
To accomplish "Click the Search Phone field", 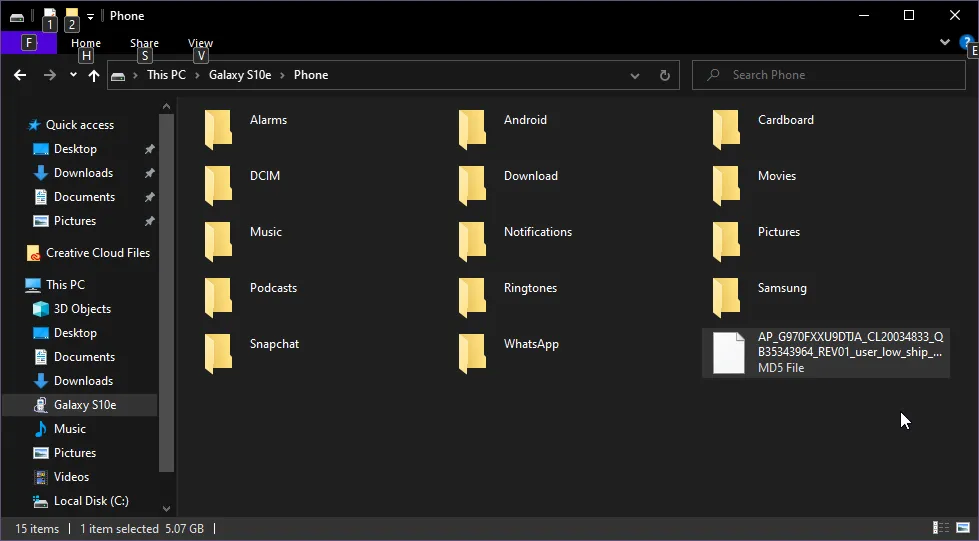I will 829,75.
